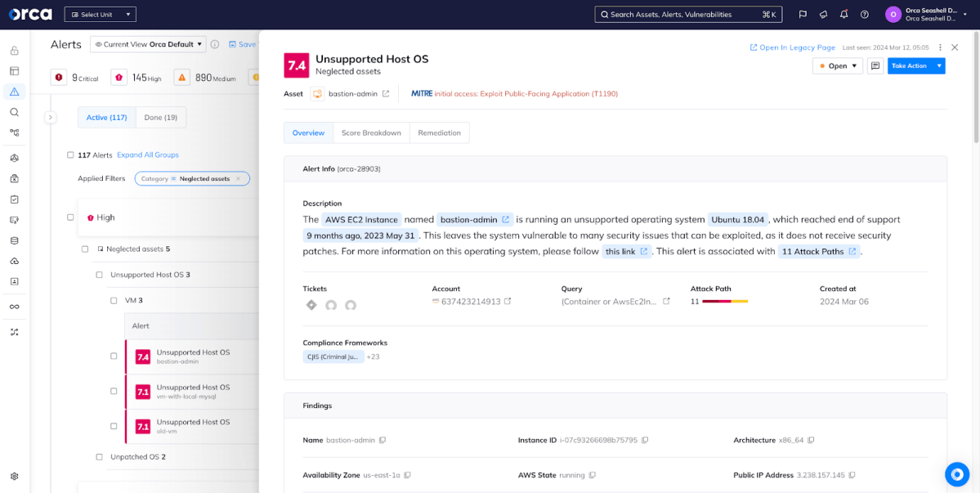Viewport: 980px width, 493px height.
Task: Open the alert panel three-dot menu
Action: [x=940, y=47]
